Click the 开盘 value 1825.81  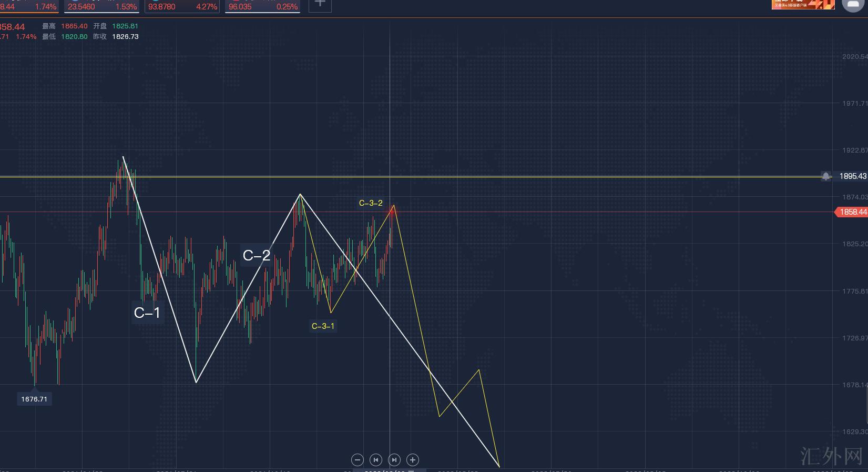[125, 26]
